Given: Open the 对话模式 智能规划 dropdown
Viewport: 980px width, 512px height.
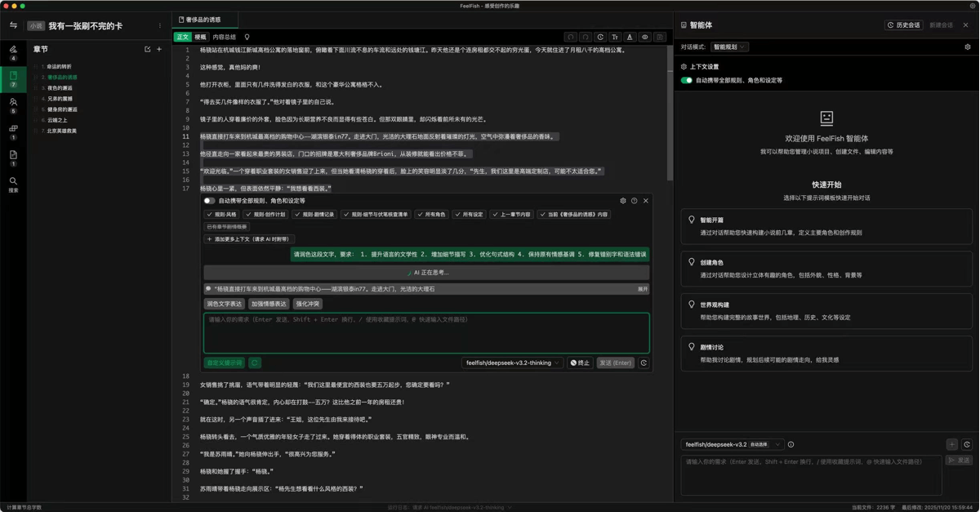Looking at the screenshot, I should 729,47.
